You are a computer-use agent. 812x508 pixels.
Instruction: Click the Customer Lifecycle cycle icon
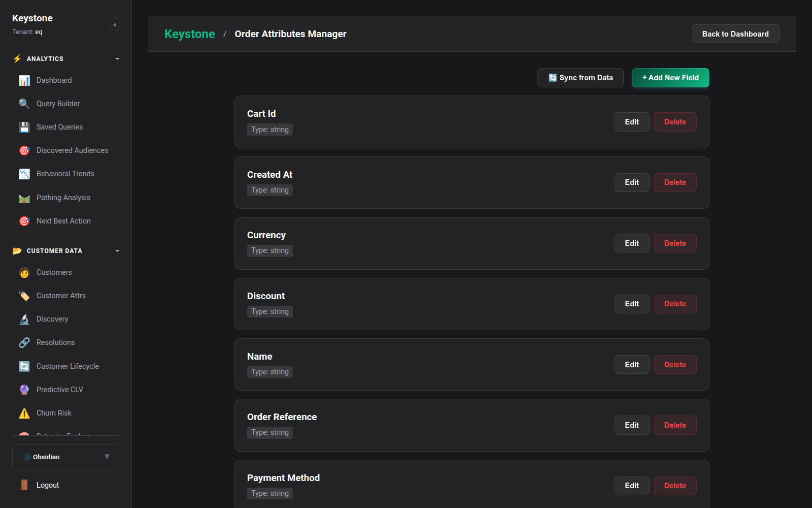(x=24, y=366)
